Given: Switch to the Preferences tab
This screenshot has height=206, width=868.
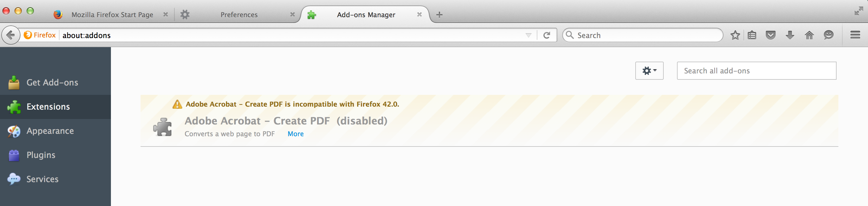Looking at the screenshot, I should click(x=238, y=15).
